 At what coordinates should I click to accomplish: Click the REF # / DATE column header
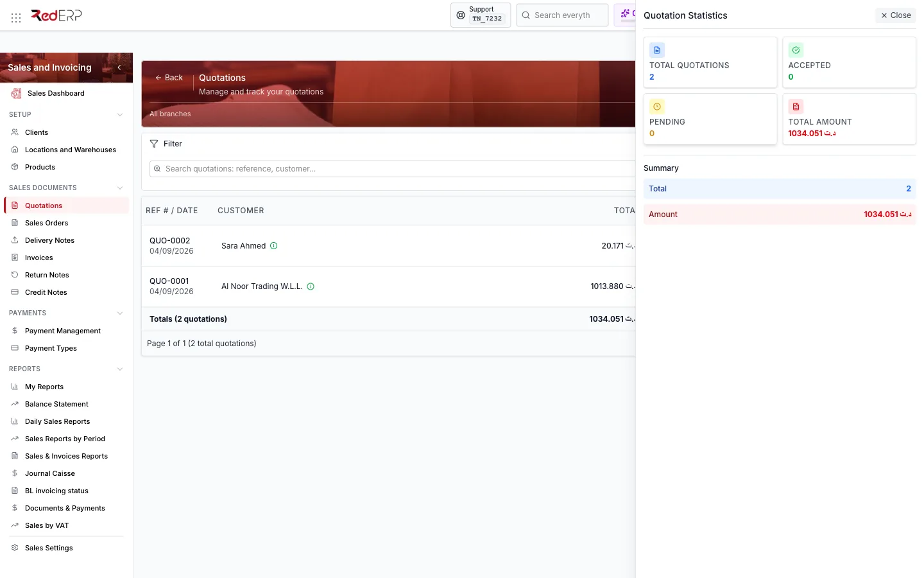[x=171, y=211]
